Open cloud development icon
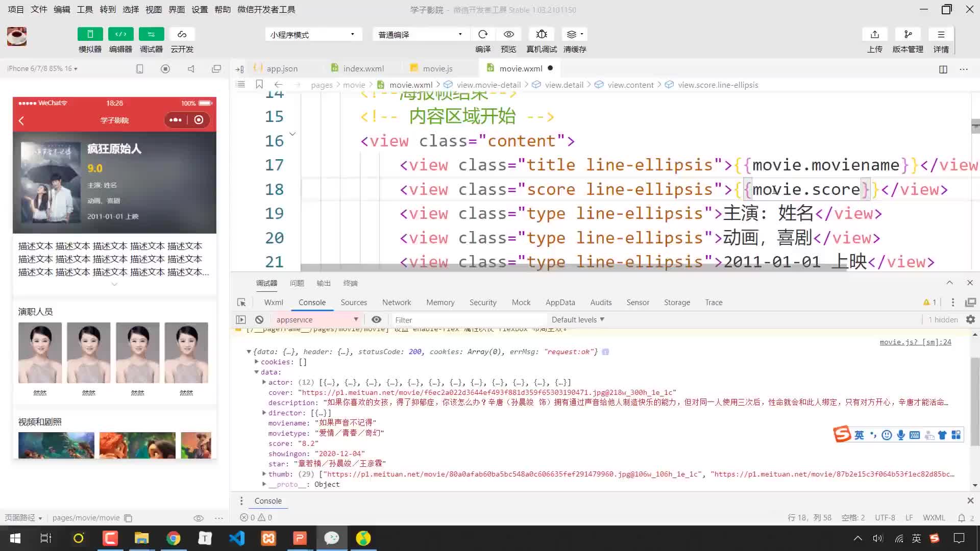Image resolution: width=980 pixels, height=551 pixels. [182, 34]
